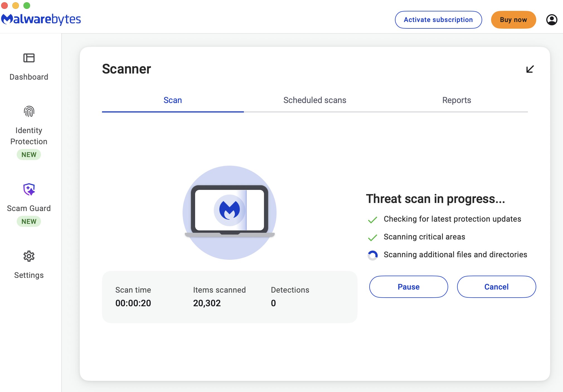Image resolution: width=563 pixels, height=392 pixels.
Task: Pause the threat scan
Action: 409,287
